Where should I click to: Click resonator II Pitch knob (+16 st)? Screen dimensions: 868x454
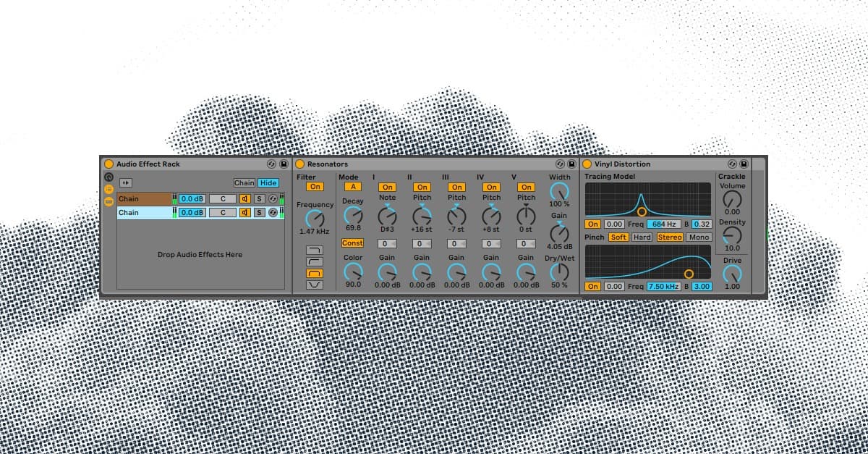click(422, 215)
